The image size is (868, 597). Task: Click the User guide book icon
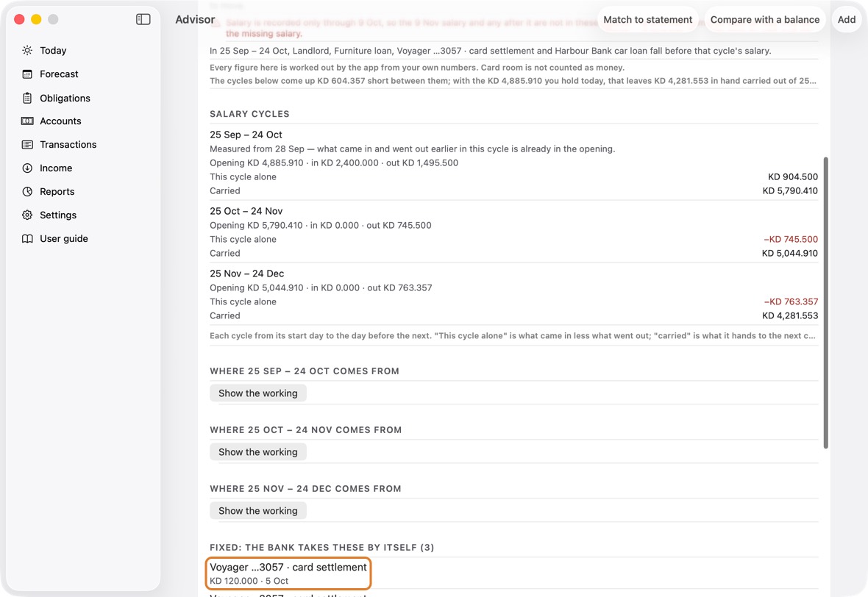pyautogui.click(x=27, y=238)
